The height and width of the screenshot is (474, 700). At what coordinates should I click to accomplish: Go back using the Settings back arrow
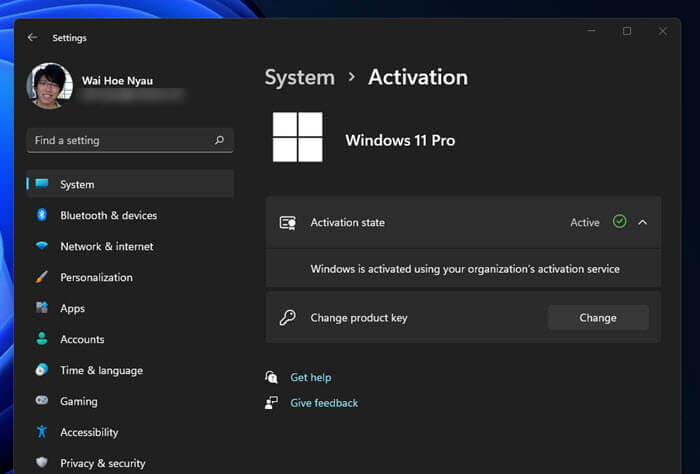pos(32,37)
